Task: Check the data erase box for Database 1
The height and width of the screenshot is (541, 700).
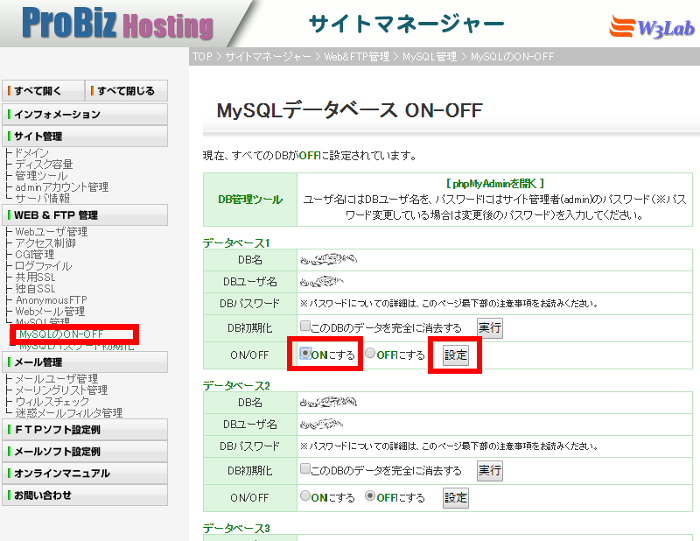Action: click(x=306, y=327)
